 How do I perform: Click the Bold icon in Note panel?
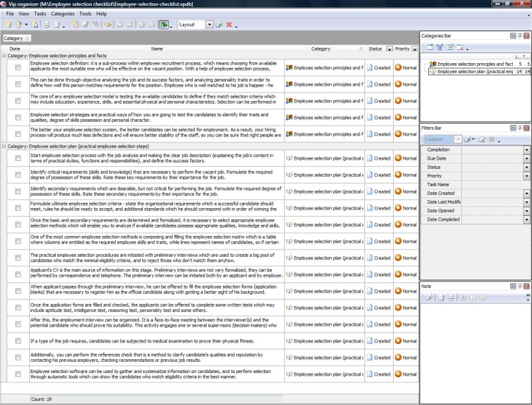point(464,297)
